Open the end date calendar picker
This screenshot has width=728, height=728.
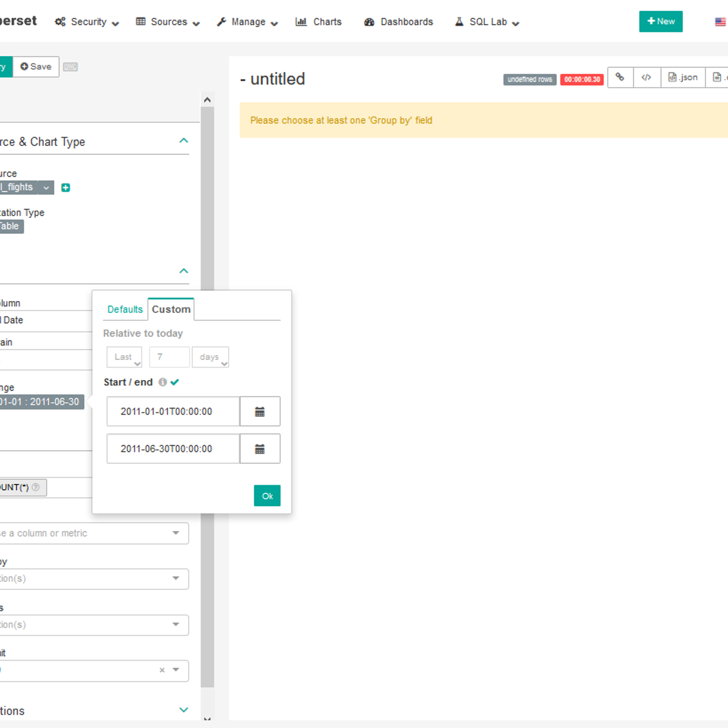(x=260, y=449)
